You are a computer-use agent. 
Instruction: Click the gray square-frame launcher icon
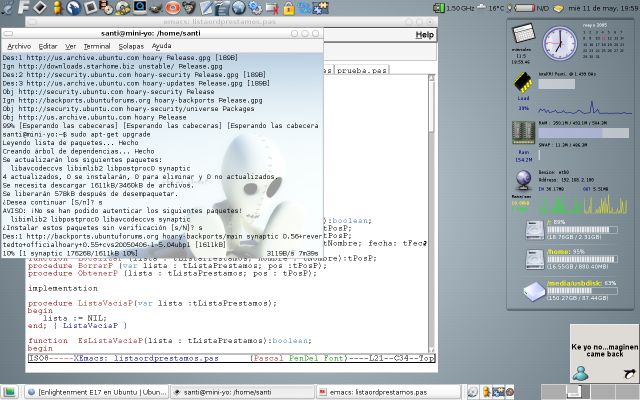(91, 7)
